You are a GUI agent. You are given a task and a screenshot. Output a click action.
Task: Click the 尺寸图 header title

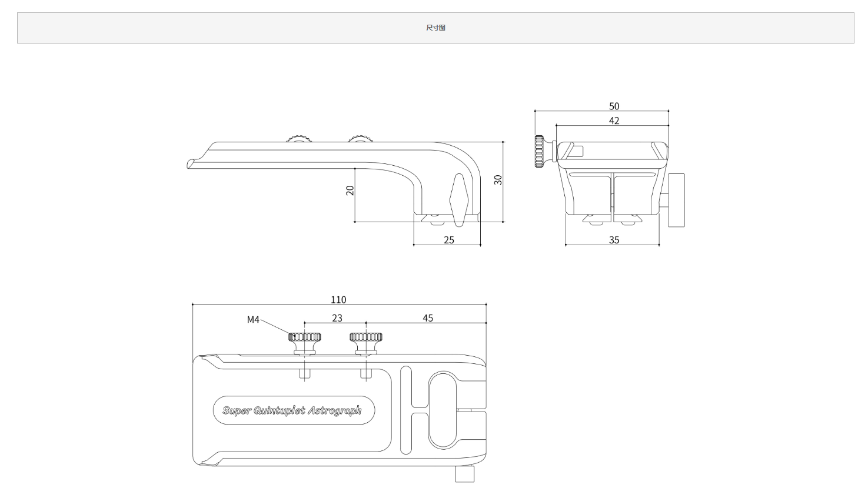click(x=435, y=28)
